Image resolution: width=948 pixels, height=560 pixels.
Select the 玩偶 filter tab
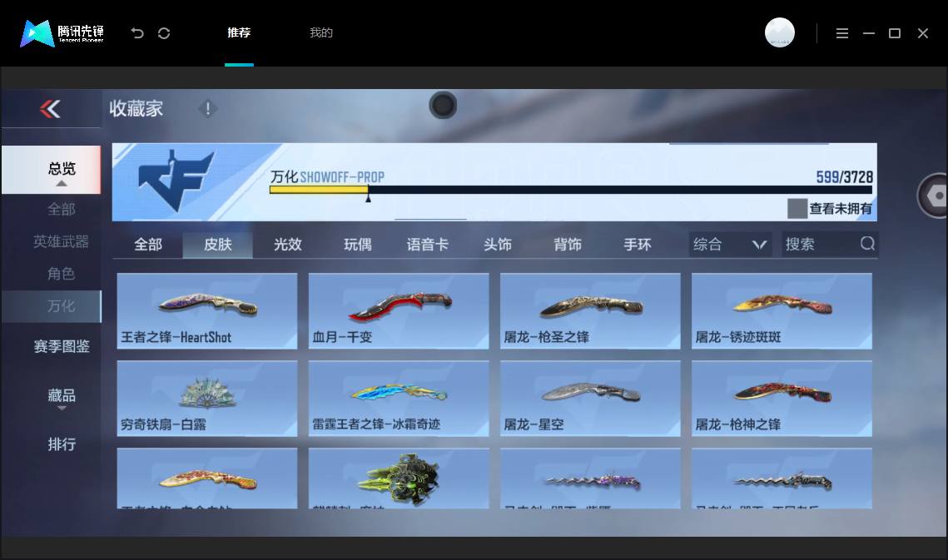pos(358,245)
